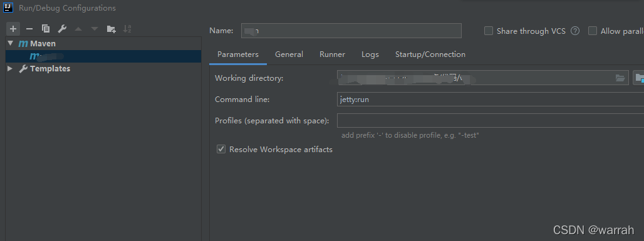
Task: Create new folder icon in toolbar
Action: pyautogui.click(x=111, y=29)
